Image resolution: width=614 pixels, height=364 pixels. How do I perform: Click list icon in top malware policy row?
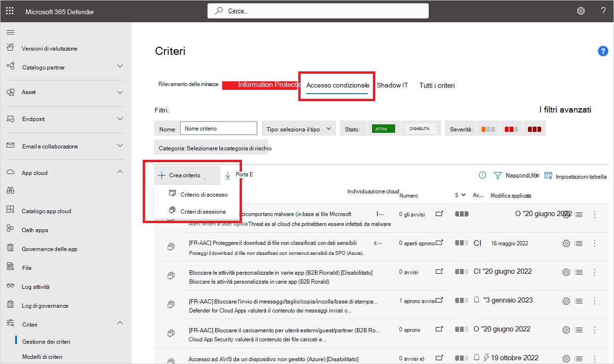pos(579,215)
